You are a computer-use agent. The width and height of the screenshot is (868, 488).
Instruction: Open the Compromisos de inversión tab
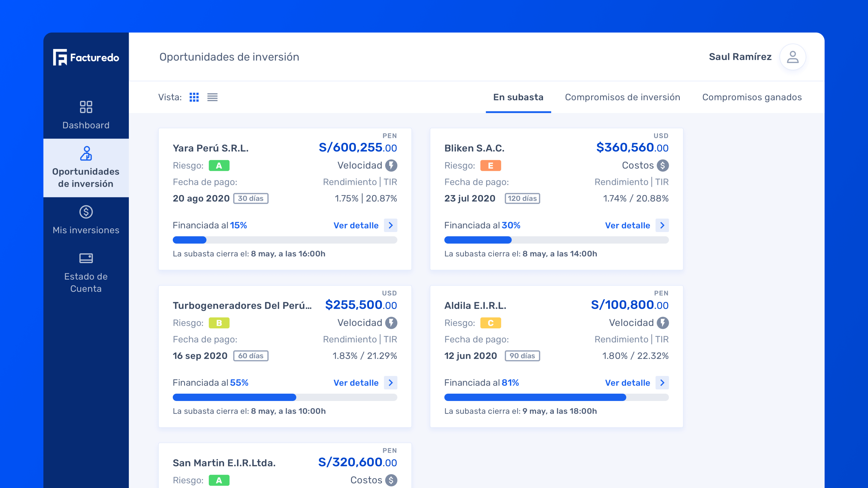622,97
